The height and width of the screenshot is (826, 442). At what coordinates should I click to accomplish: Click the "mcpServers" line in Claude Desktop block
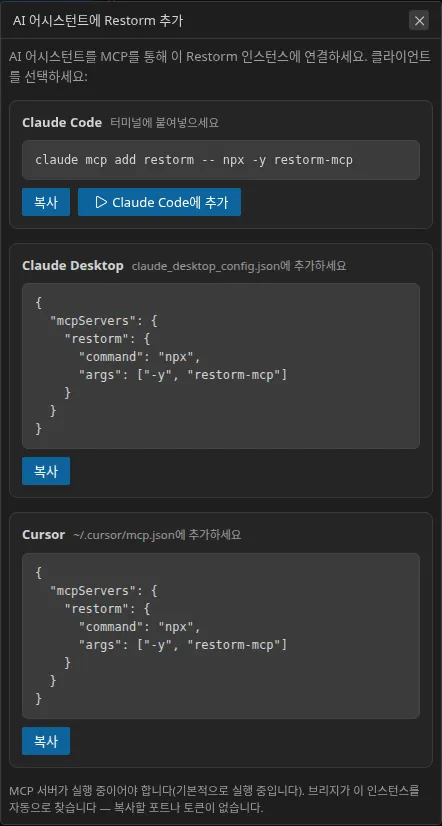point(103,320)
